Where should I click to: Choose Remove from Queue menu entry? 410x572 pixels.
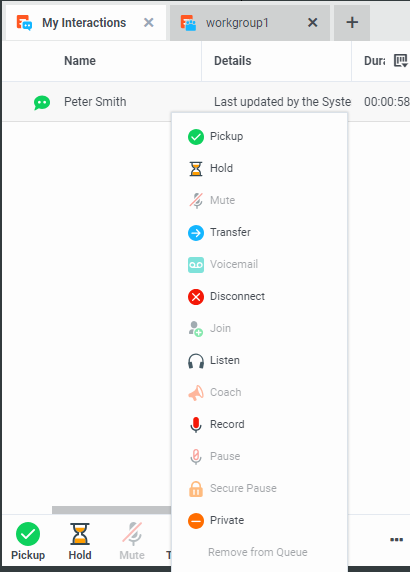(x=258, y=552)
